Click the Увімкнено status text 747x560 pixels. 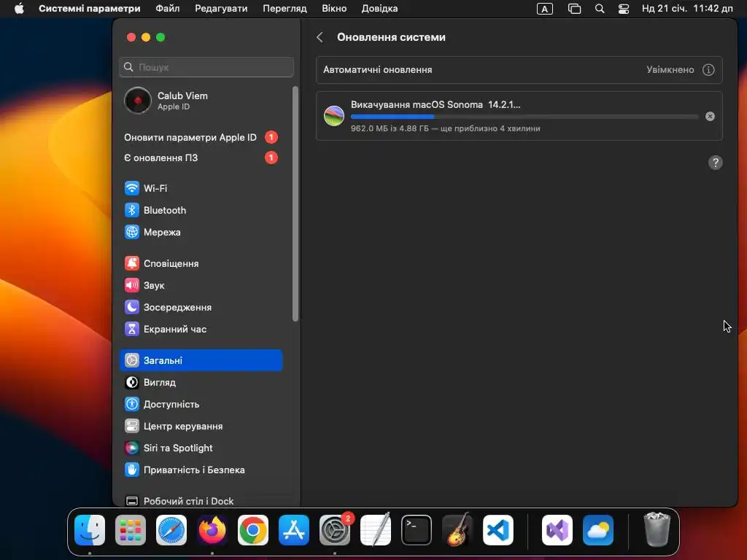670,69
